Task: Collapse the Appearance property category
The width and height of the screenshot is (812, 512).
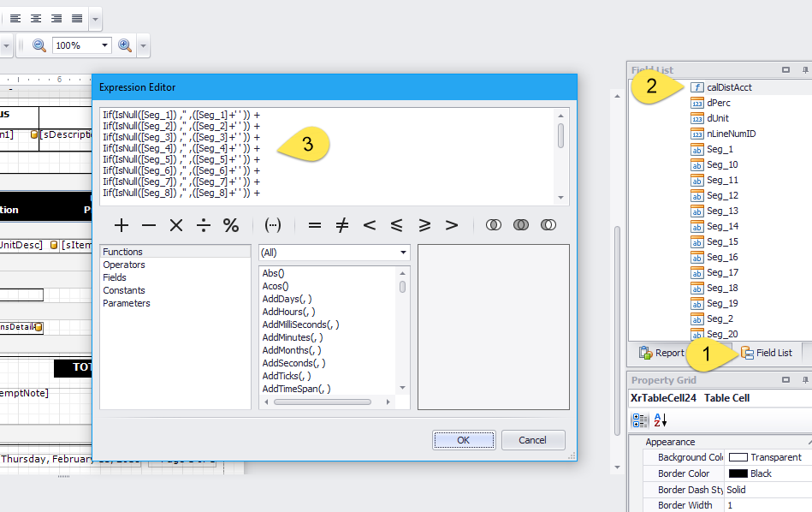Action: click(637, 442)
